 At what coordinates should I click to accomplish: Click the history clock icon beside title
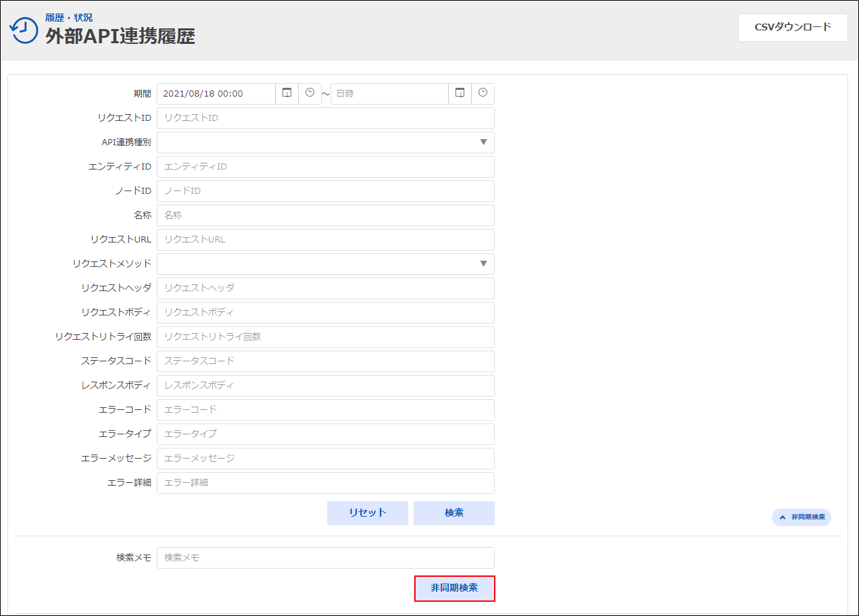point(24,30)
